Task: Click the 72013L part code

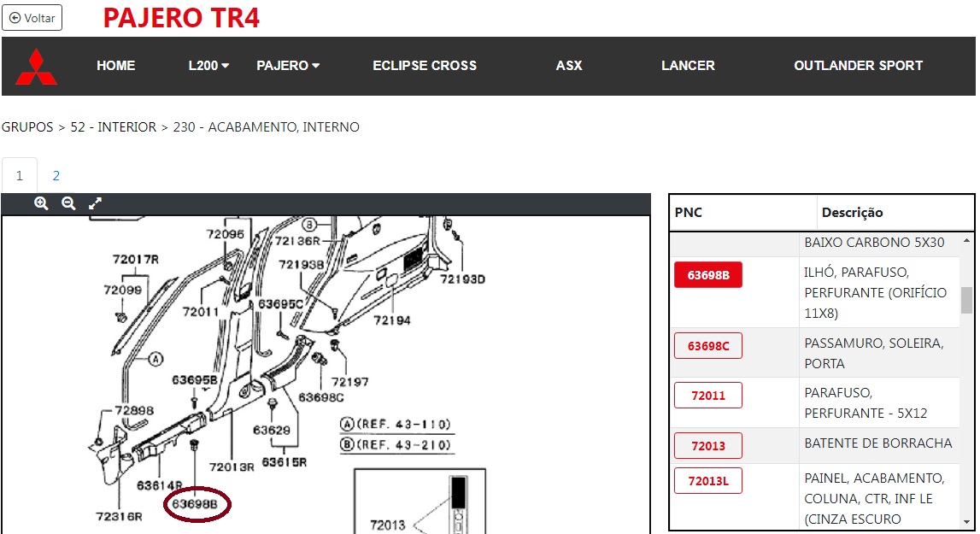Action: point(708,480)
